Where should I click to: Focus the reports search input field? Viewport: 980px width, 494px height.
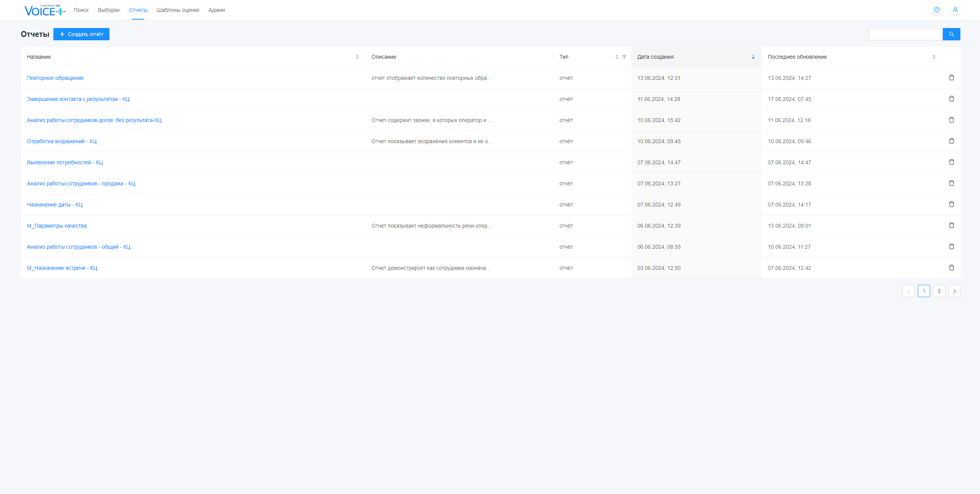pos(905,34)
